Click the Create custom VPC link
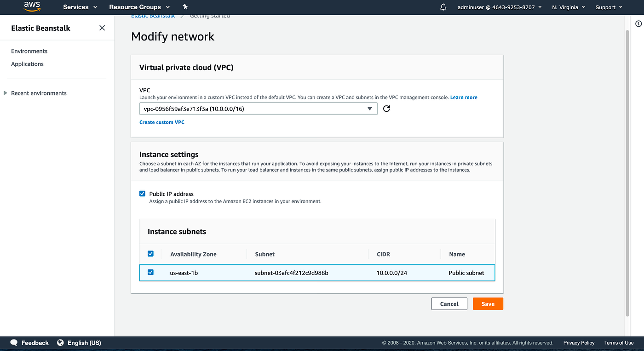The image size is (644, 351). pos(162,122)
